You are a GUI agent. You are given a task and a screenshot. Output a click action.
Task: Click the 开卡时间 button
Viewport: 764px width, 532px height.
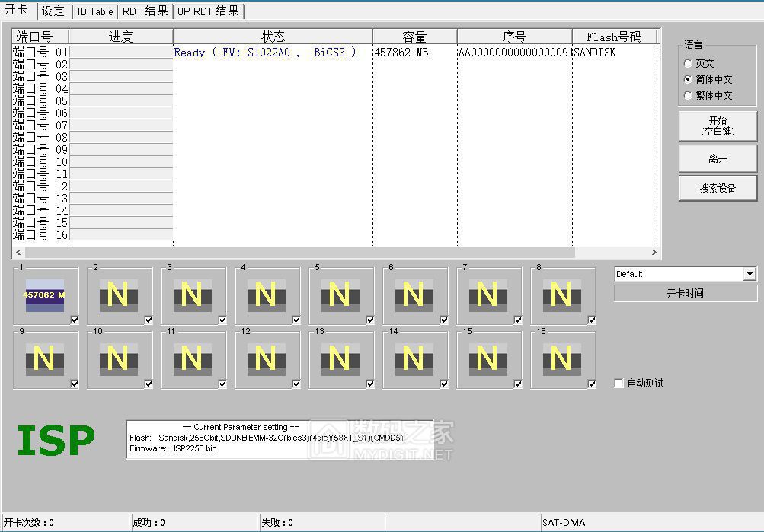(x=685, y=293)
